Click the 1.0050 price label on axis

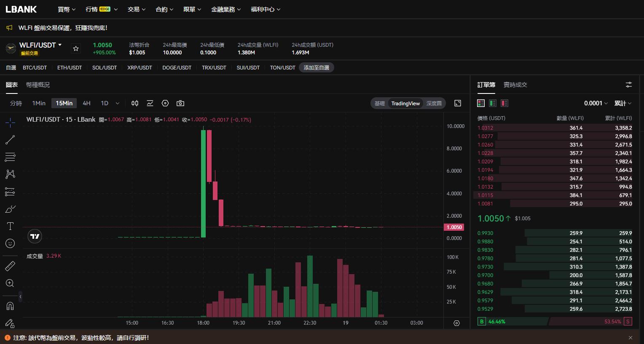454,227
